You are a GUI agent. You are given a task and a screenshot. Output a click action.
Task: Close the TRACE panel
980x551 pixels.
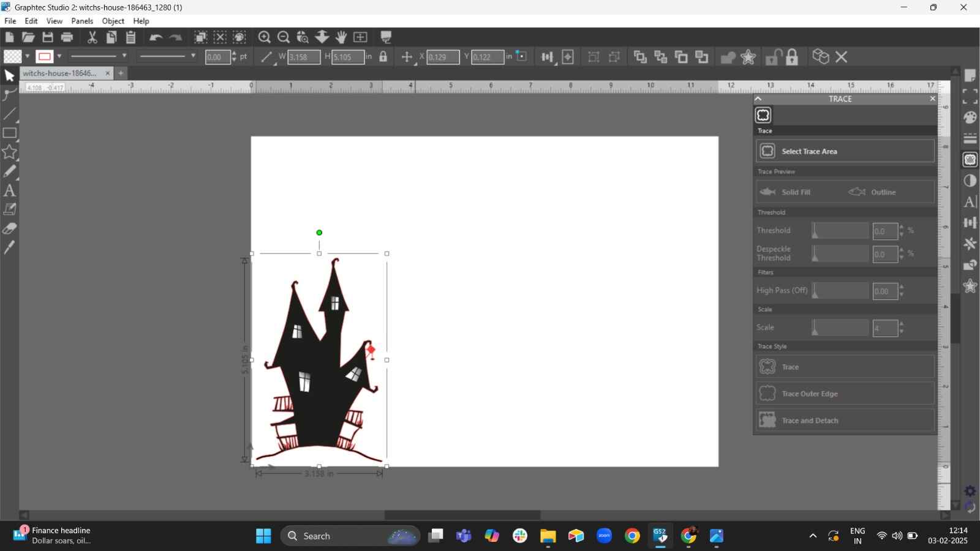(x=932, y=99)
